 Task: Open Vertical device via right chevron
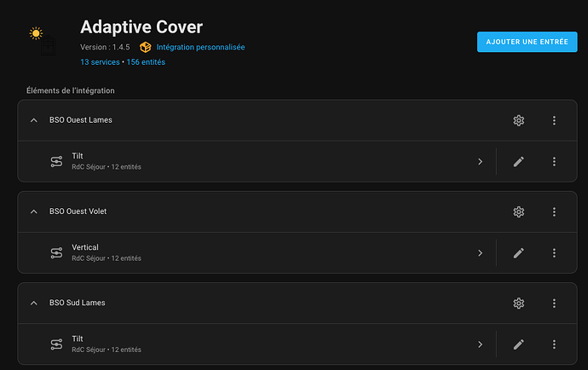[480, 253]
